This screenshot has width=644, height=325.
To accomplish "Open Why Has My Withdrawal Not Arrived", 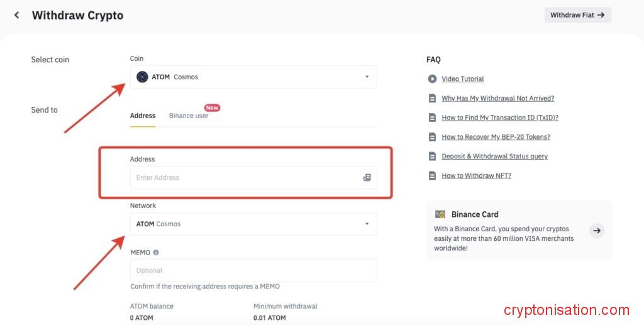I will pyautogui.click(x=498, y=98).
